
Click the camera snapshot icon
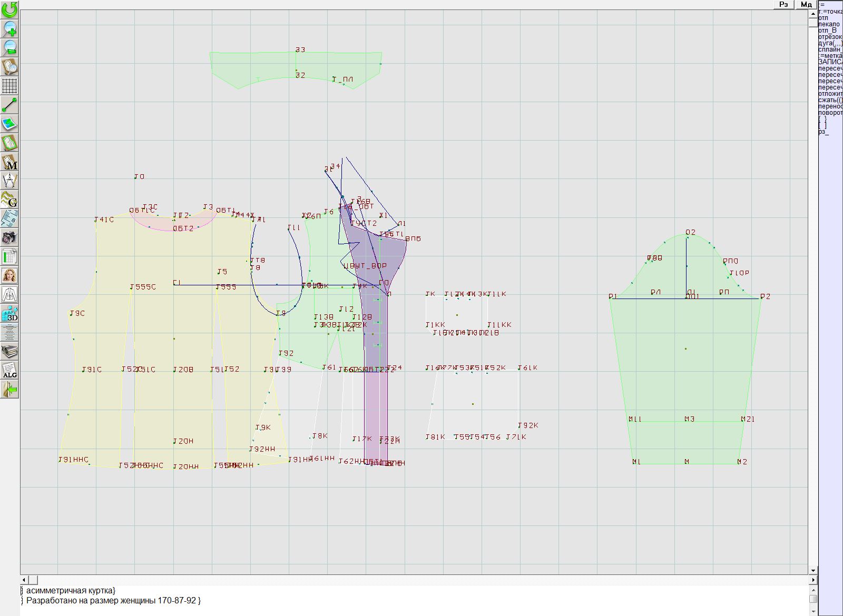[x=9, y=237]
